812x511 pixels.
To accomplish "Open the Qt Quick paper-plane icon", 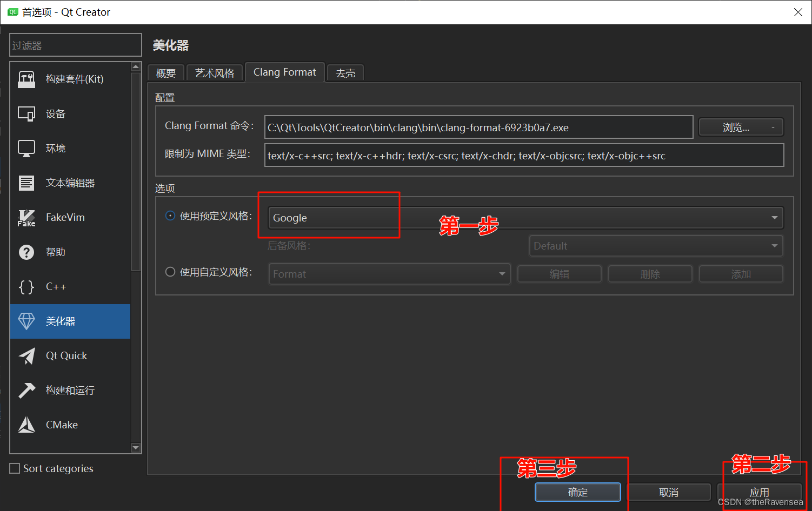I will pos(26,356).
